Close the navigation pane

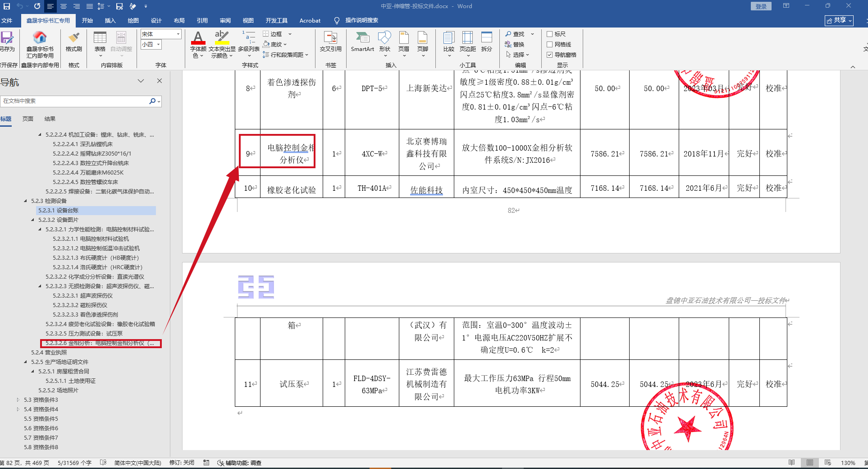[x=159, y=81]
